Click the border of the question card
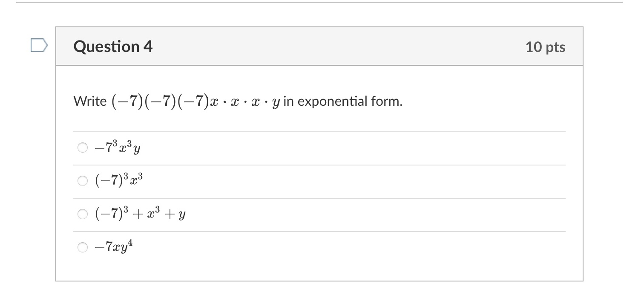 [56, 171]
